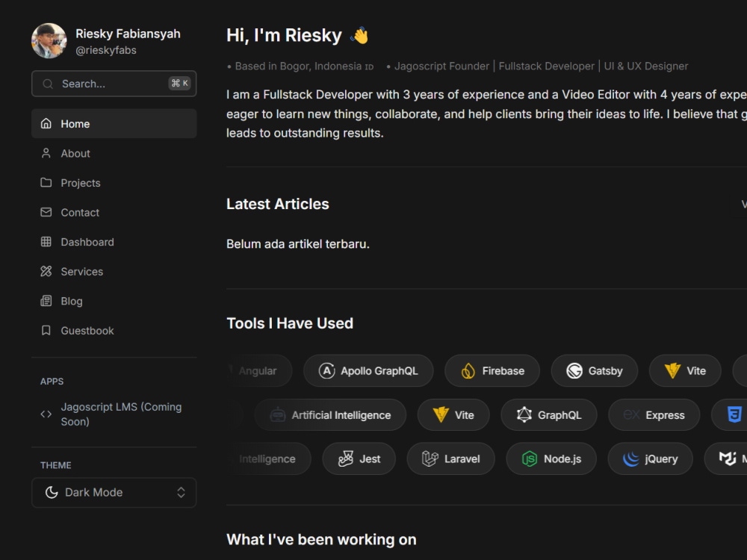The width and height of the screenshot is (747, 560).
Task: Click the @rieskyfabs username
Action: [x=106, y=51]
